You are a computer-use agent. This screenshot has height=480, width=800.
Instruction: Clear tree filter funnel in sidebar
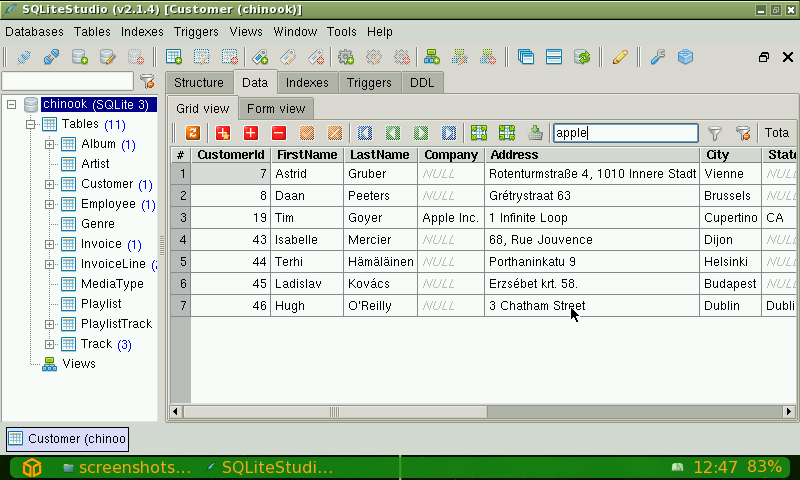coord(147,81)
